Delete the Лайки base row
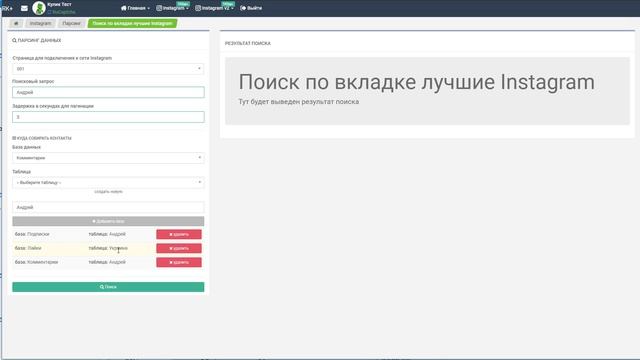Viewport: 640px width, 360px height. pos(179,248)
